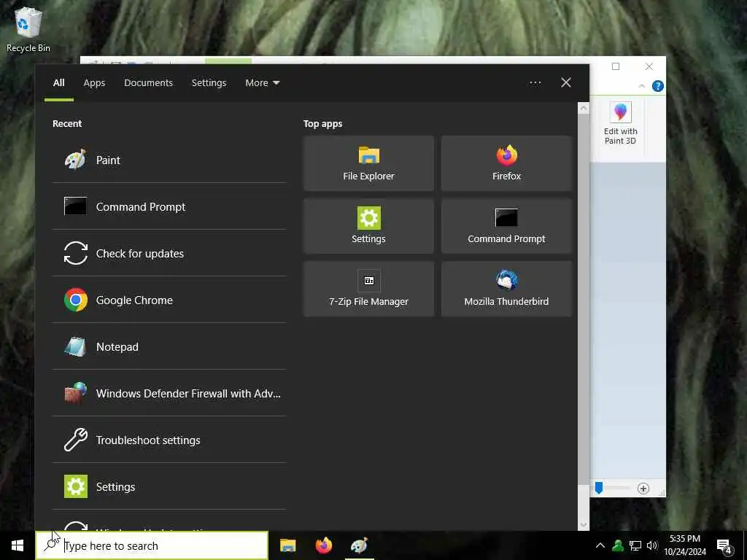The height and width of the screenshot is (560, 747).
Task: Open Recycle Bin on the desktop
Action: coord(28,29)
